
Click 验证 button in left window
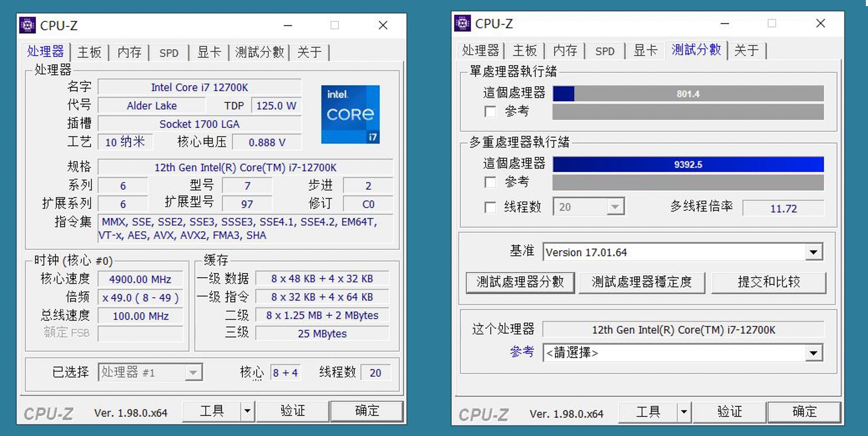click(x=293, y=411)
